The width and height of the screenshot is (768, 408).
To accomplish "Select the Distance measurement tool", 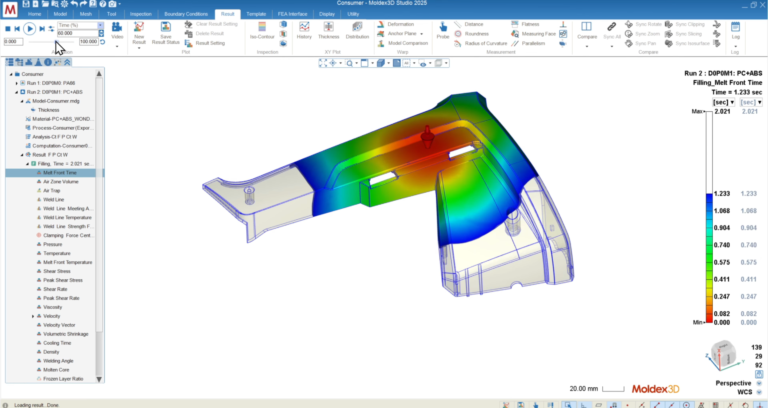I will coord(469,24).
